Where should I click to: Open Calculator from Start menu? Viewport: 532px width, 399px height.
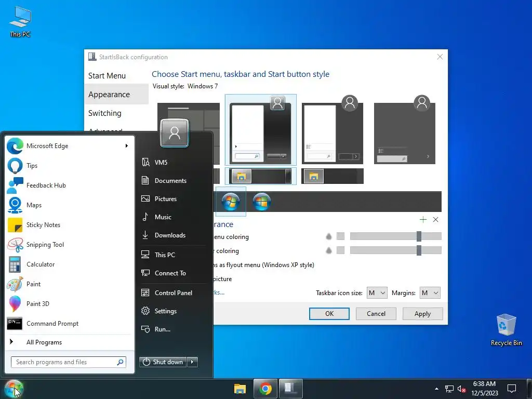pyautogui.click(x=68, y=264)
